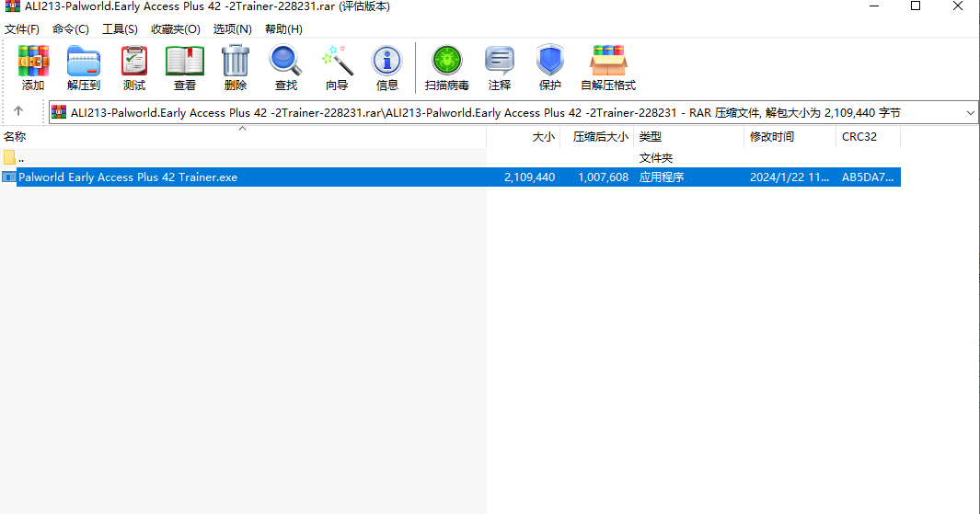Open the 帮助(H) menu
This screenshot has width=980, height=514.
point(283,29)
